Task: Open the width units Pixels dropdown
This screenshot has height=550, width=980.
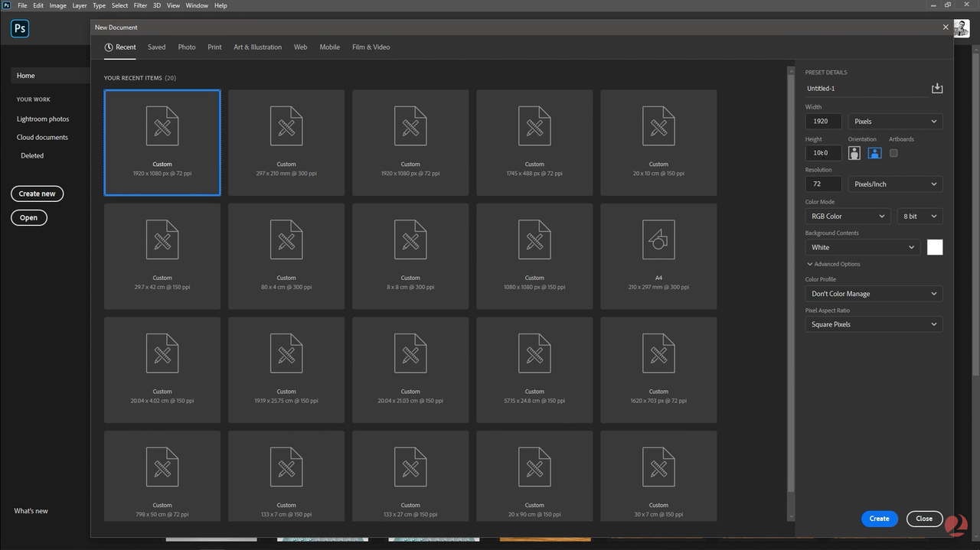Action: coord(895,121)
